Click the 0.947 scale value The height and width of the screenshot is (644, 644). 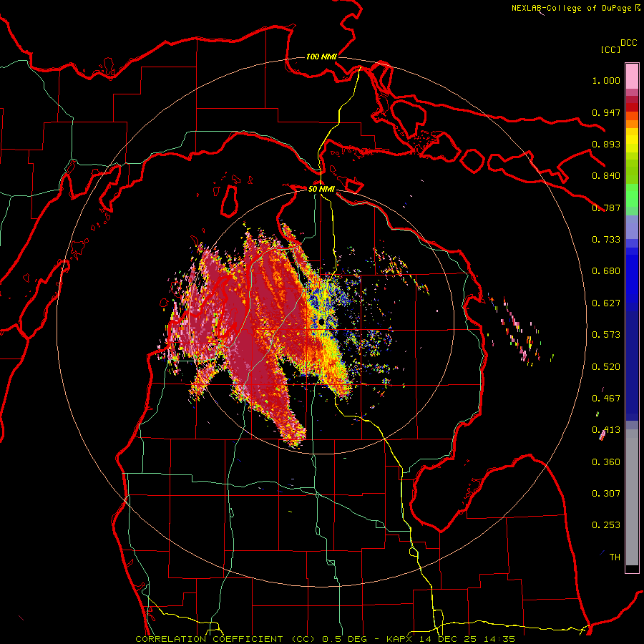[x=606, y=112]
